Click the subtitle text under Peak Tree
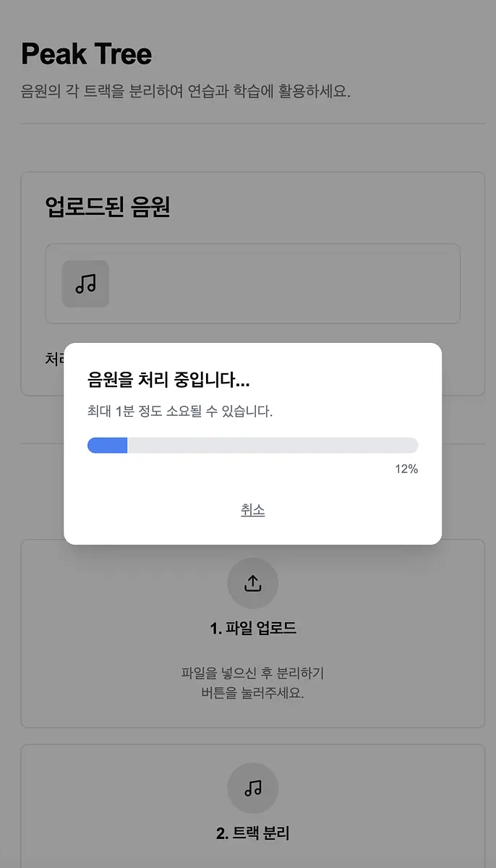The height and width of the screenshot is (868, 496). 186,92
